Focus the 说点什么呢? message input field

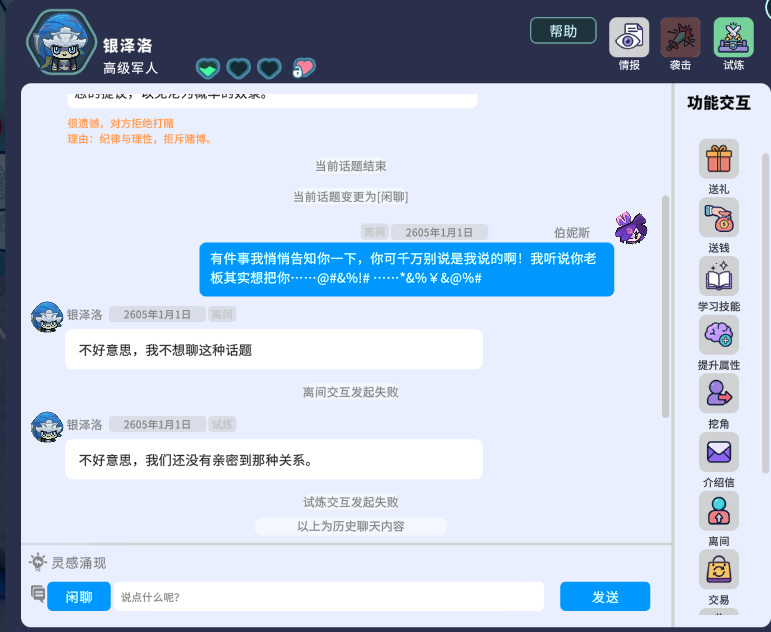click(x=329, y=597)
